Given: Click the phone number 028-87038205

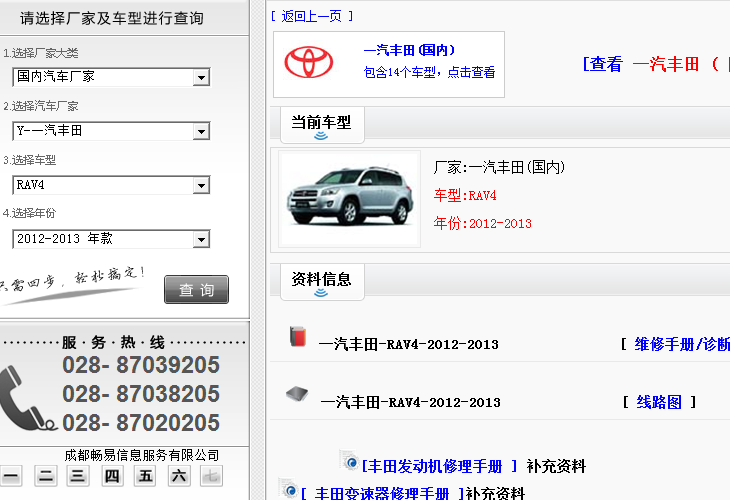Looking at the screenshot, I should 141,394.
